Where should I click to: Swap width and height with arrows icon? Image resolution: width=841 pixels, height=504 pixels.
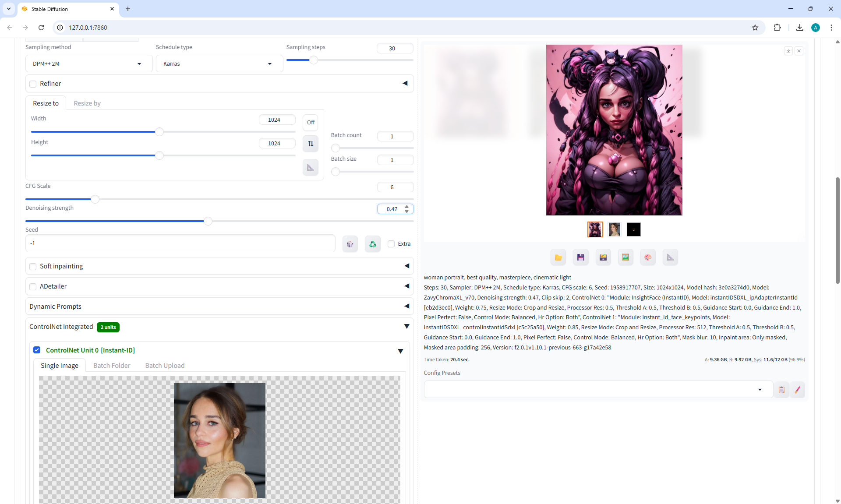pos(311,144)
